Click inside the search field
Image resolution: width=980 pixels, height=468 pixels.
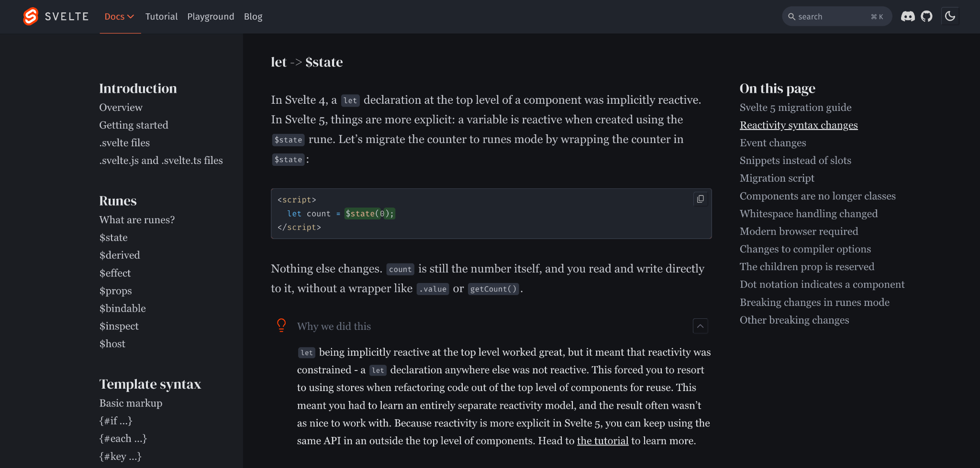[x=836, y=16]
